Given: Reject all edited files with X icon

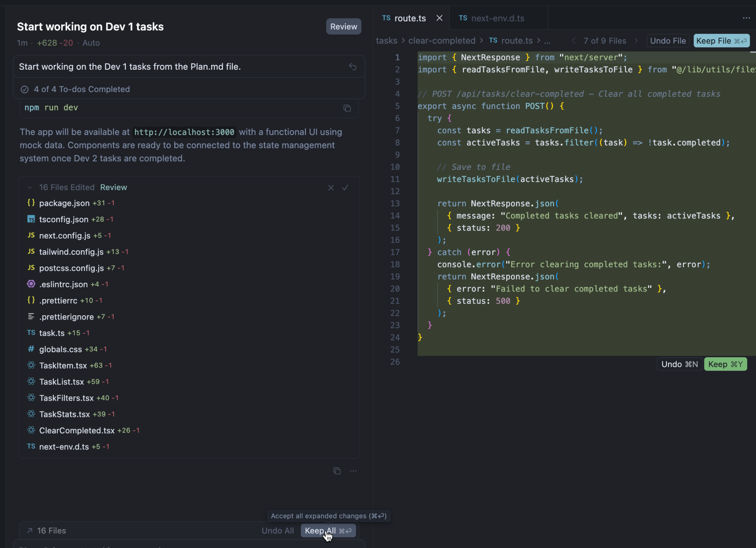Looking at the screenshot, I should coord(331,188).
